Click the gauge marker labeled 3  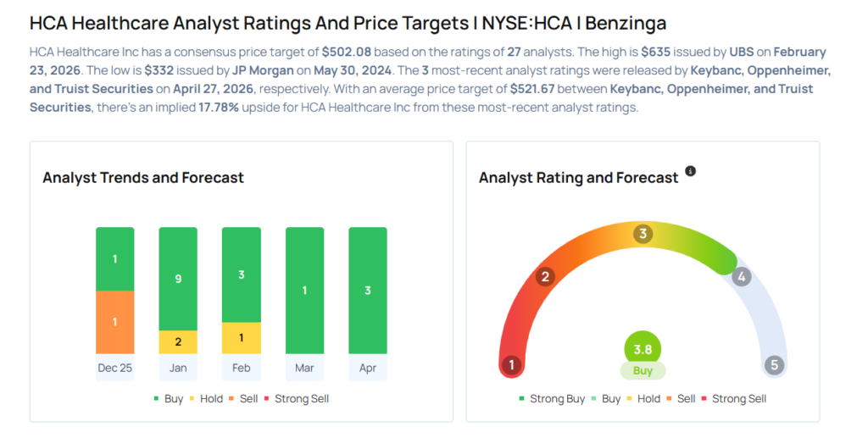point(643,234)
